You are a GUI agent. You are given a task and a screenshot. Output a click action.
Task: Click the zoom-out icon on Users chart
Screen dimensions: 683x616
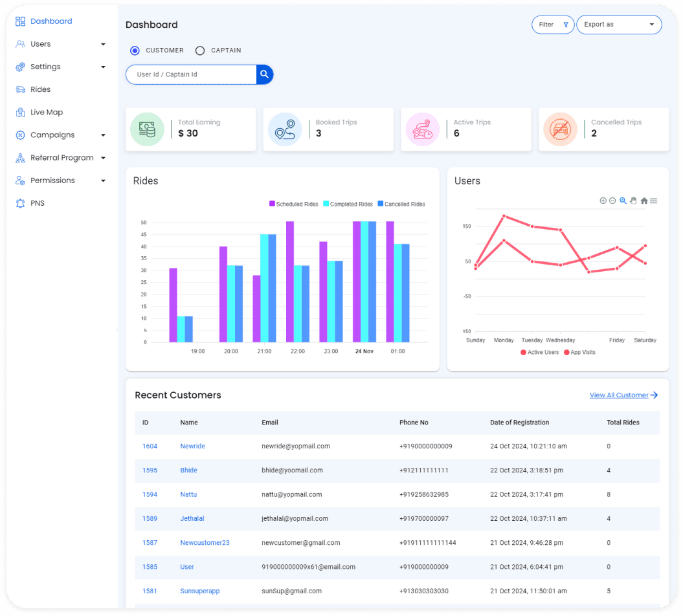[612, 201]
